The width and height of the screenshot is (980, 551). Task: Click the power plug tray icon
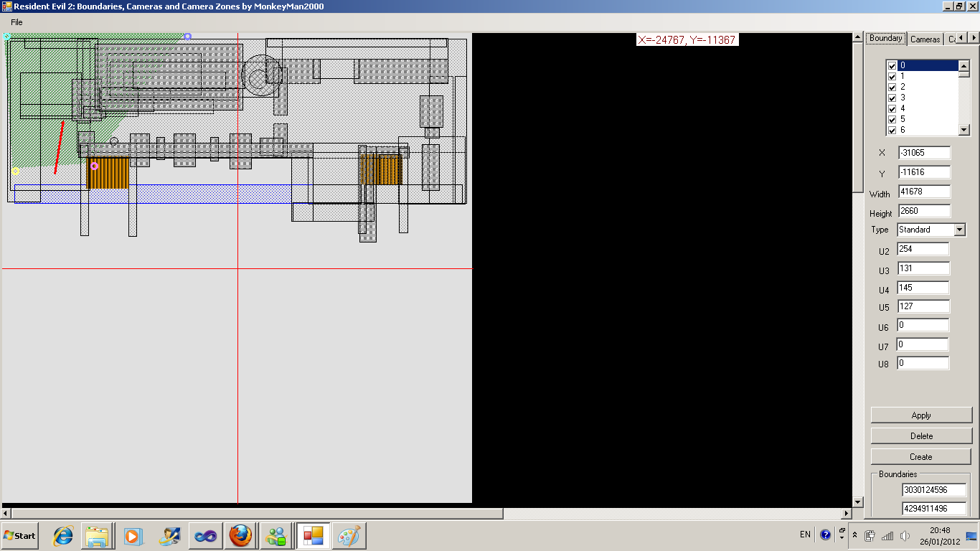[x=870, y=535]
